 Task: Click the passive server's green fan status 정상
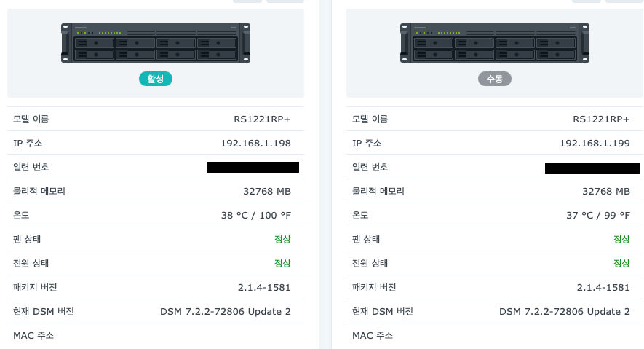(x=621, y=239)
